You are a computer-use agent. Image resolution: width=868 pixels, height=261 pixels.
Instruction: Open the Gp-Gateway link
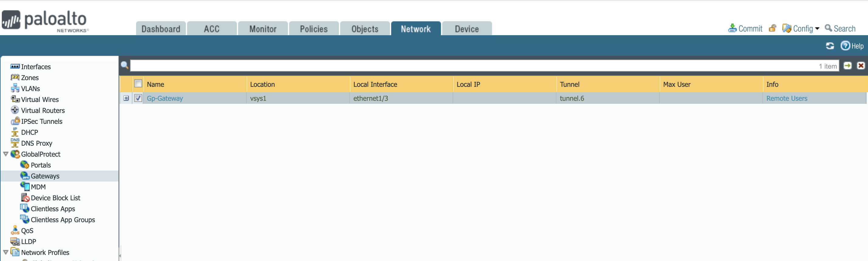pos(165,98)
